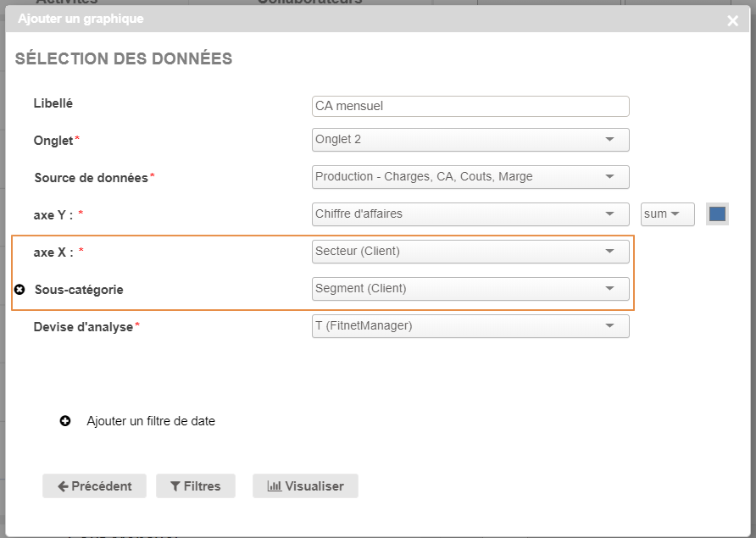Expand the axe X Secteur (Client) dropdown

(x=470, y=252)
